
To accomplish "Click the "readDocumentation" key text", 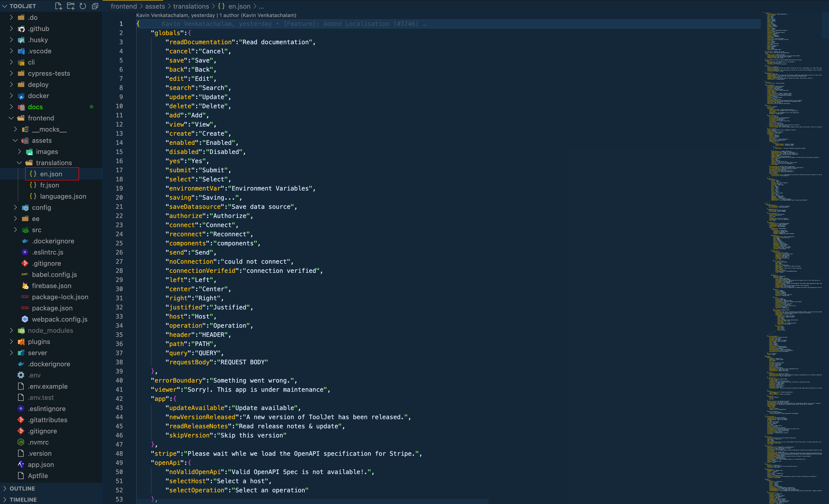I will 200,42.
